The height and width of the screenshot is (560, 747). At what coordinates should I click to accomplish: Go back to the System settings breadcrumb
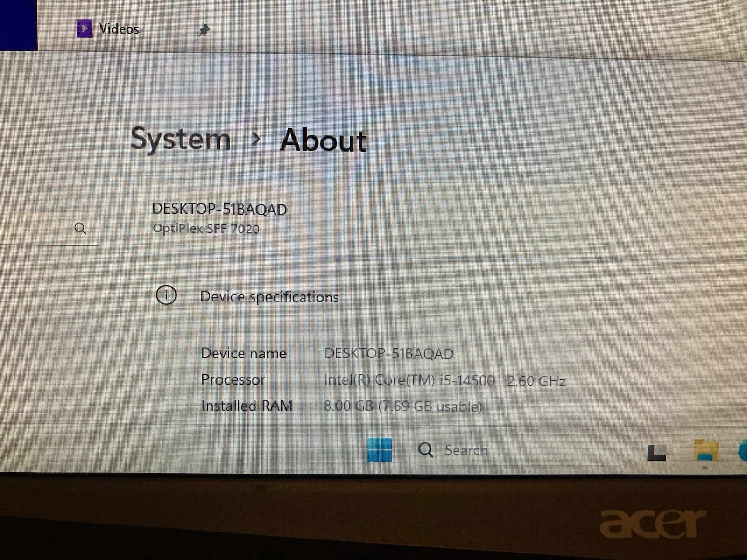click(x=181, y=139)
